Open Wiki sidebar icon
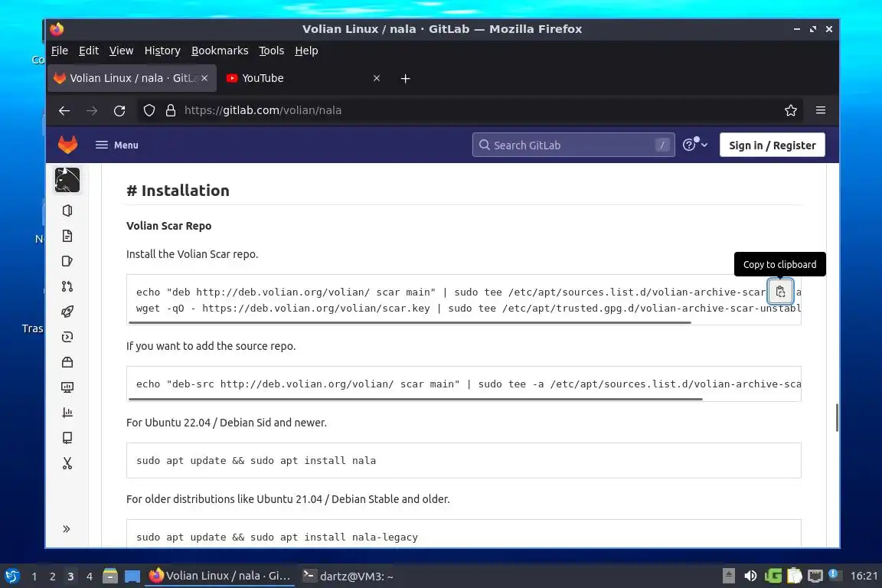882x588 pixels. [67, 438]
